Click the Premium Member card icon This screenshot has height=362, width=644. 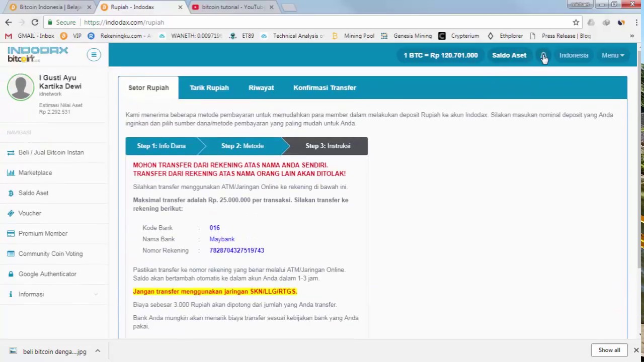click(x=11, y=233)
